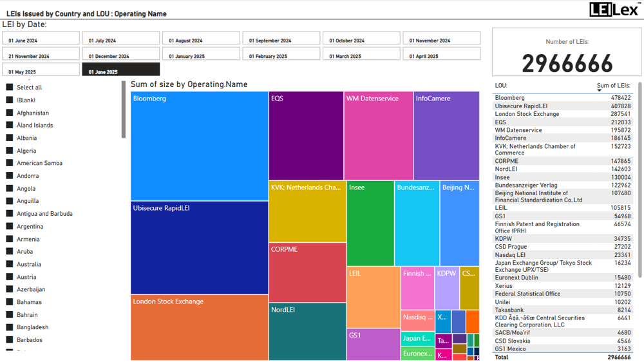Viewport: 644px width, 362px height.
Task: Select the 01 November 2024 date
Action: [x=442, y=38]
